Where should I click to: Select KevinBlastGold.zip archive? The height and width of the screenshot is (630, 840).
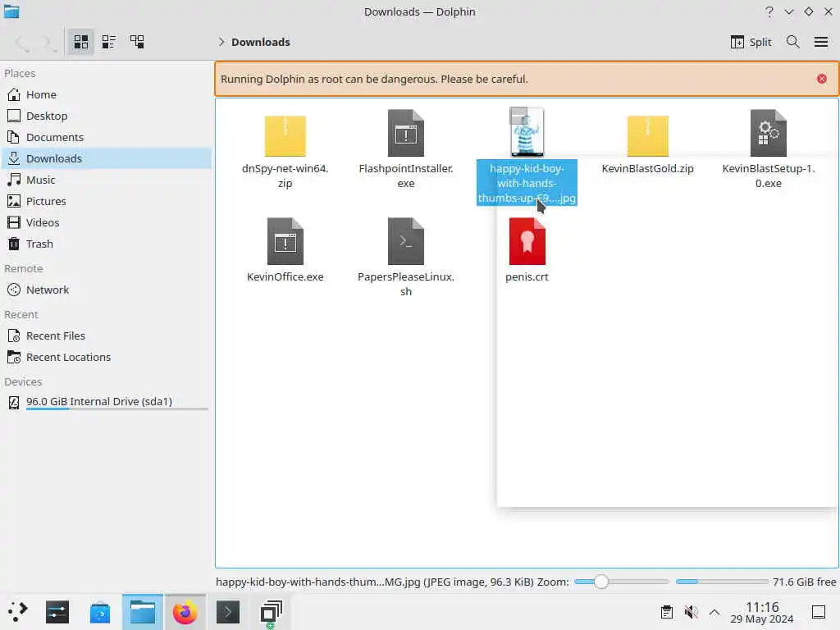tap(647, 144)
